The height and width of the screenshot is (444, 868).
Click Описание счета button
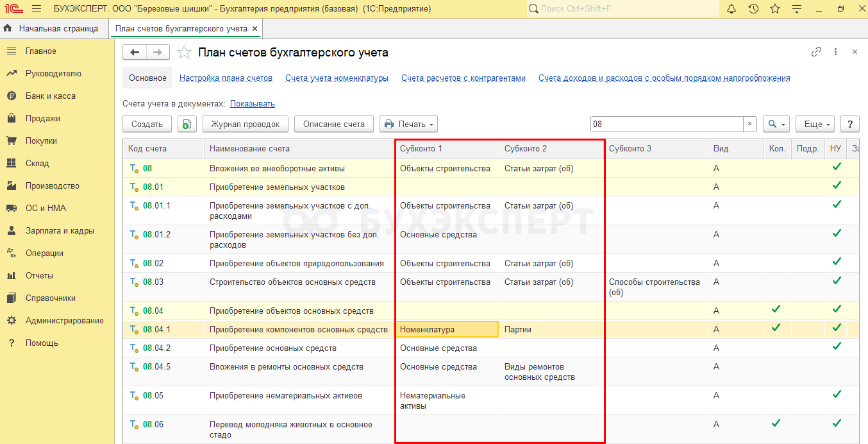click(334, 124)
